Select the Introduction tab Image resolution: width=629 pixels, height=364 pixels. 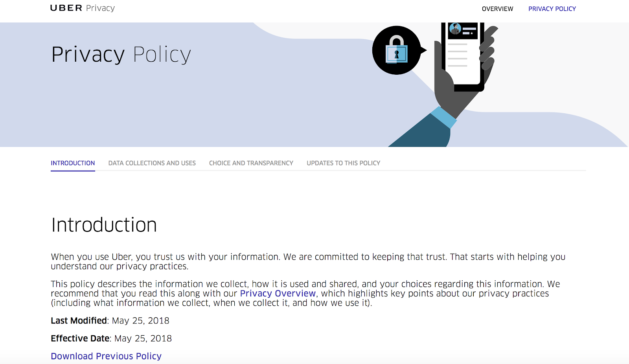[x=73, y=163]
